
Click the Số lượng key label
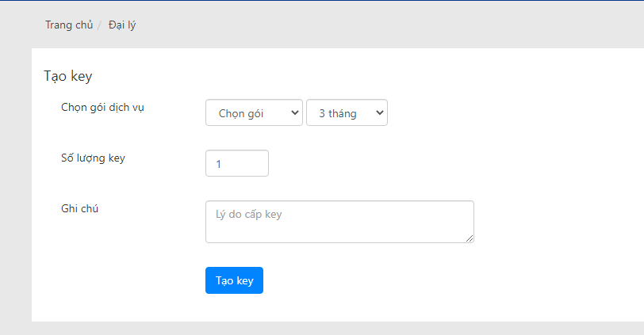[93, 158]
